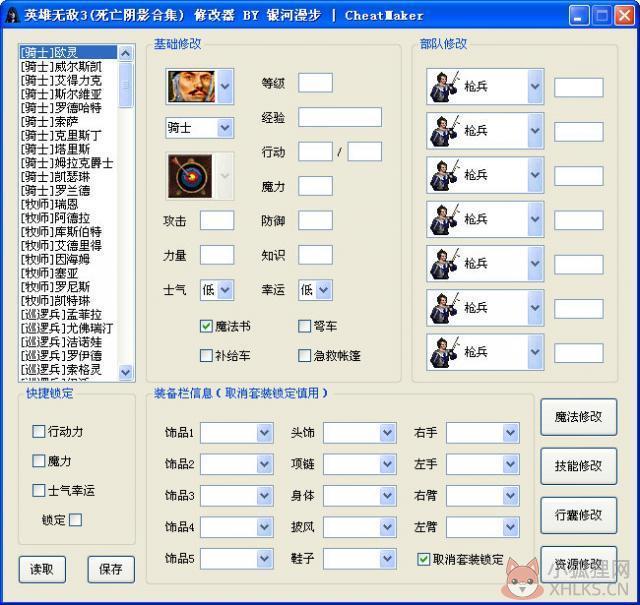Open the 士气 morale dropdown

tap(225, 290)
